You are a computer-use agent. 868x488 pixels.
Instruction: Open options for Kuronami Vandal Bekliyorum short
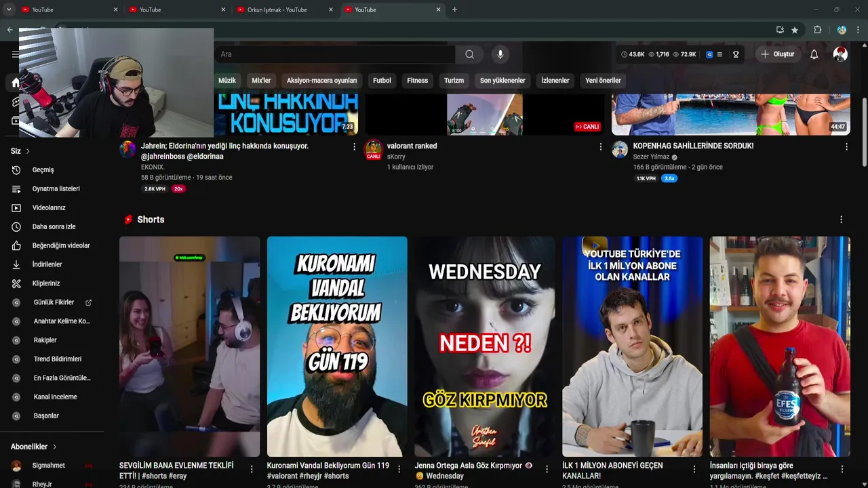[399, 469]
